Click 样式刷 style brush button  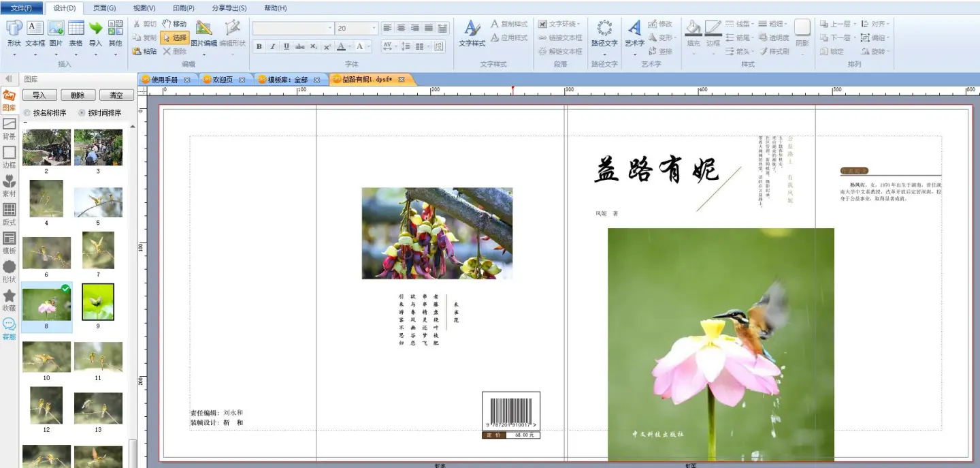click(x=774, y=51)
